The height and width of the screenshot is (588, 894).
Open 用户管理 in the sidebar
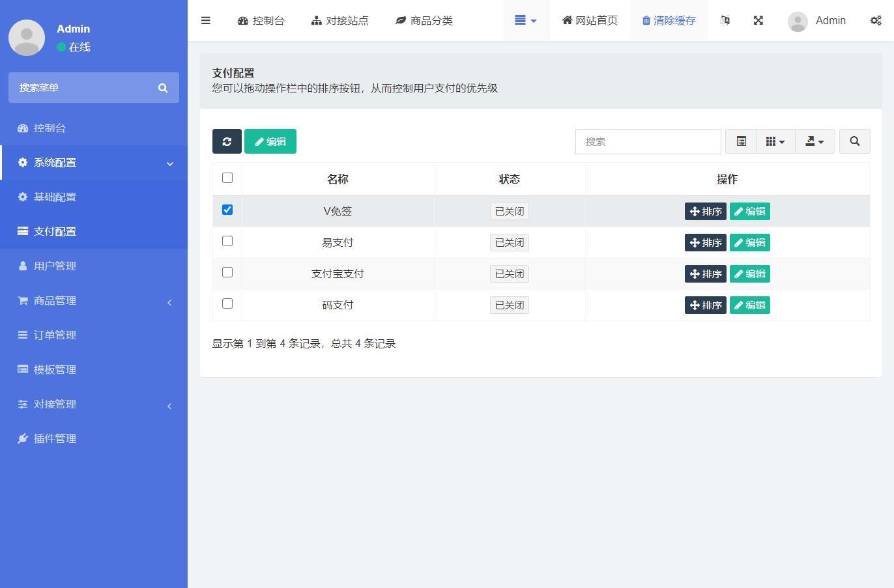(94, 266)
